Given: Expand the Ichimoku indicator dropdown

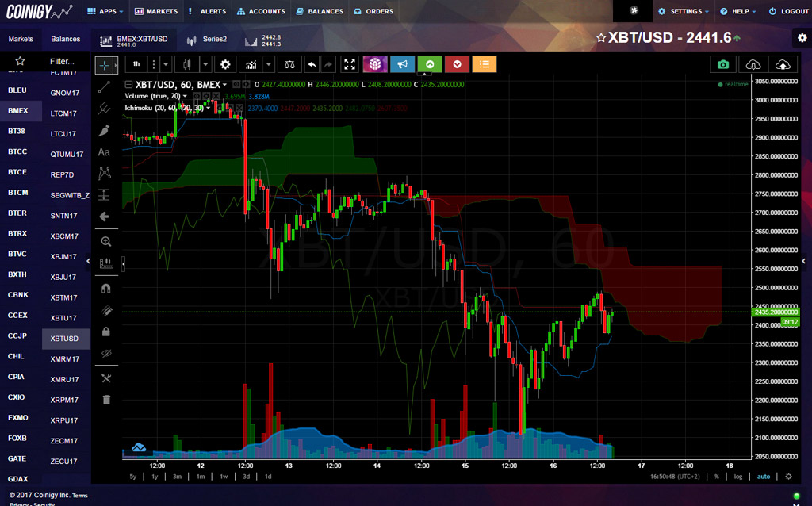Looking at the screenshot, I should coord(209,108).
